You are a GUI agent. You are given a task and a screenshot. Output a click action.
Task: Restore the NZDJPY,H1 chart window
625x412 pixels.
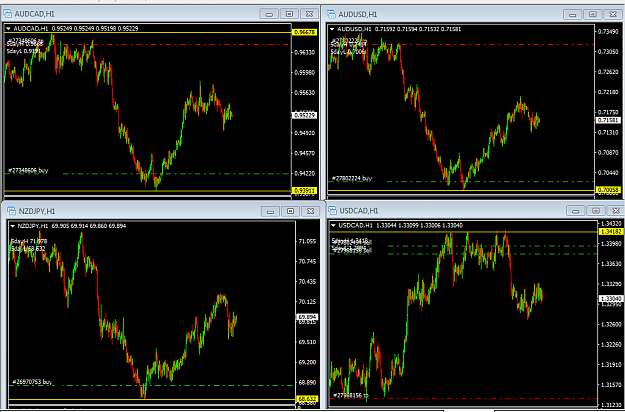(x=291, y=211)
